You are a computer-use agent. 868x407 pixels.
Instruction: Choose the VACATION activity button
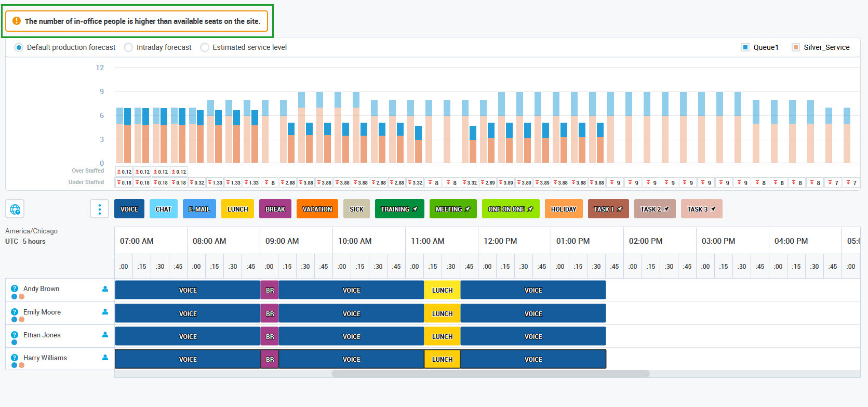point(317,209)
